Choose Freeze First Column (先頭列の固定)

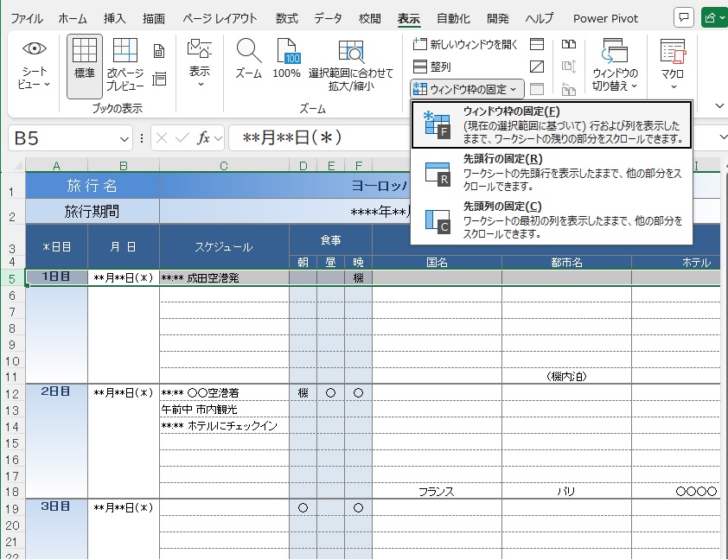tap(551, 220)
